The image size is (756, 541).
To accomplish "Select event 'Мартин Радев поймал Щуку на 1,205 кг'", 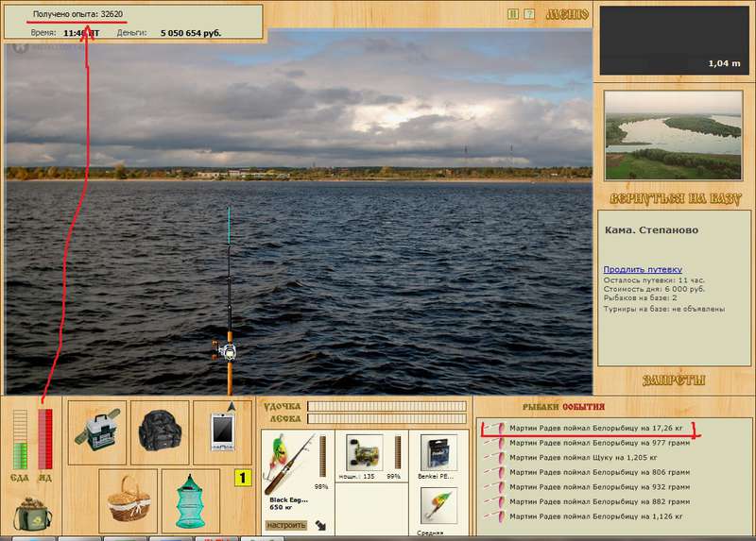I will pyautogui.click(x=583, y=458).
